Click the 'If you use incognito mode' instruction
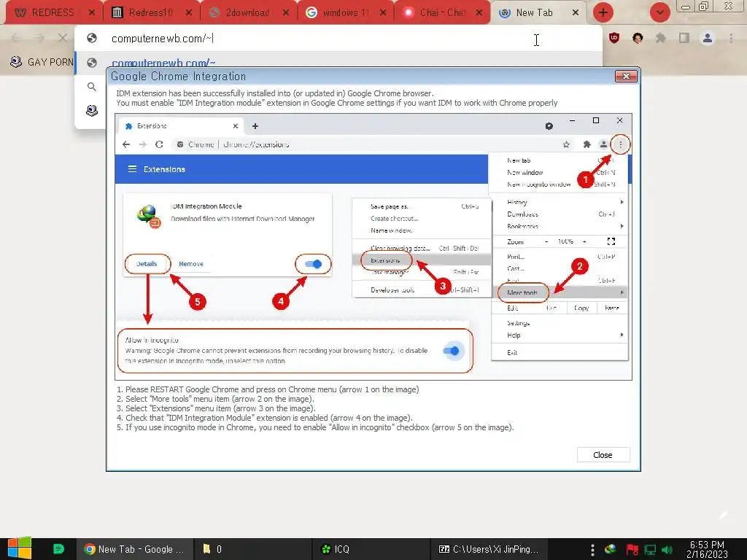 (x=315, y=427)
